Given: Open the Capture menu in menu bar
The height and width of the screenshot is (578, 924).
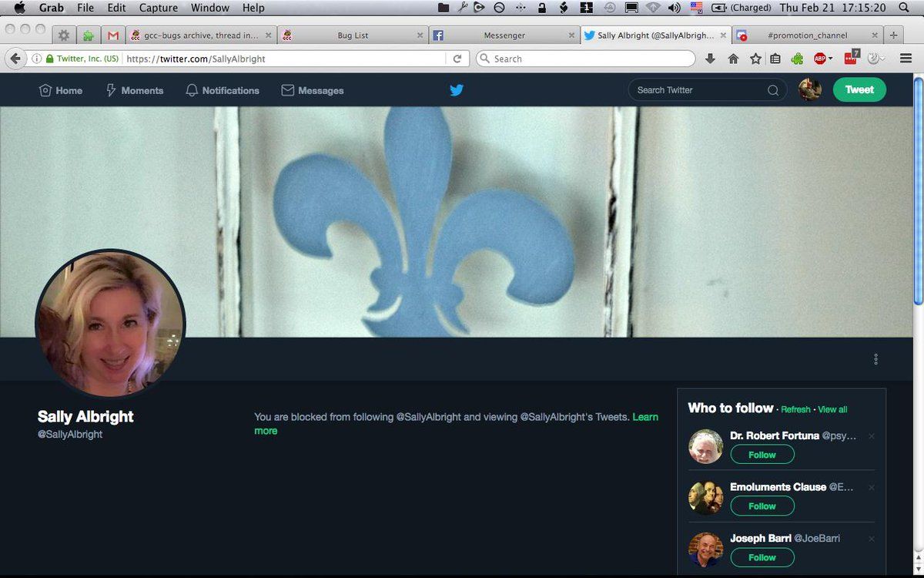Looking at the screenshot, I should click(x=158, y=8).
